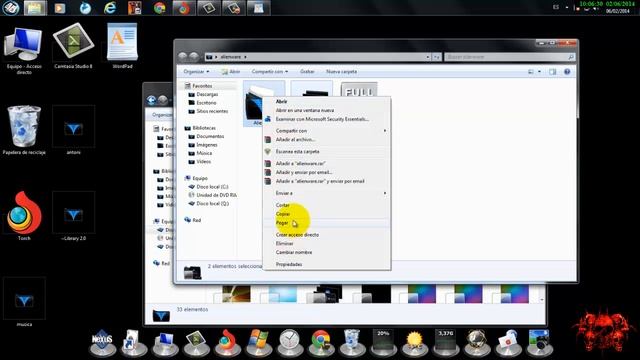The width and height of the screenshot is (640, 360).
Task: Click the search box in alienware window
Action: point(509,57)
